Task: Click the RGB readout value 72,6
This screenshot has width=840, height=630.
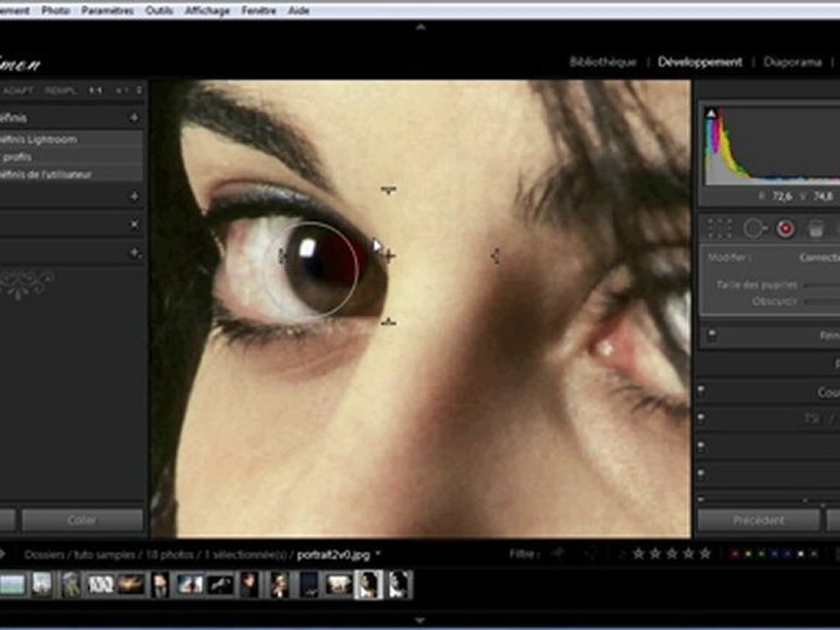Action: tap(781, 197)
